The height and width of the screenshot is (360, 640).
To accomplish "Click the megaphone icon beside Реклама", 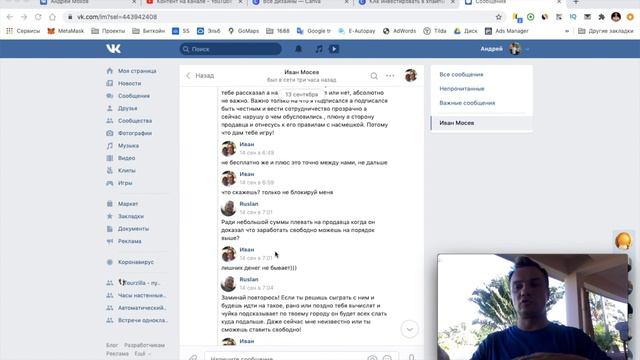I will coord(109,241).
